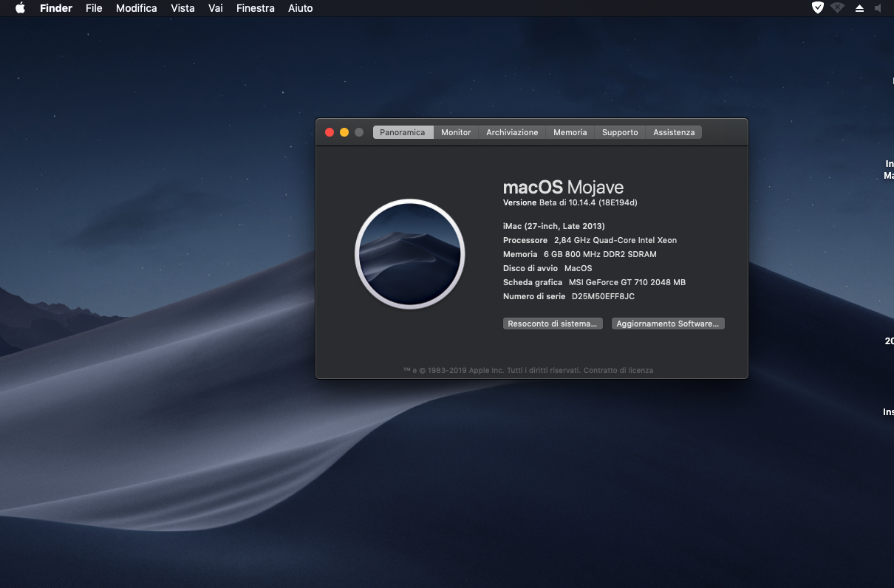Open the Vista menu
The image size is (894, 588).
click(182, 8)
